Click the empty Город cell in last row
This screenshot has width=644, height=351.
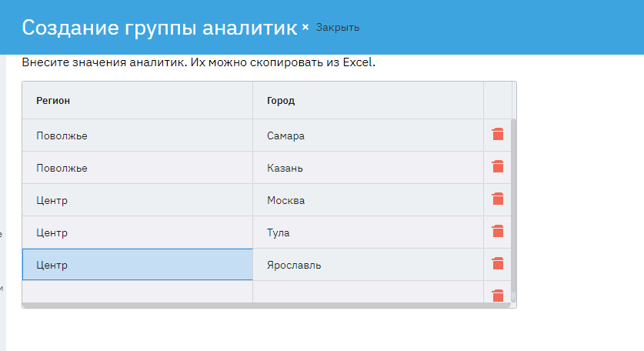point(368,292)
